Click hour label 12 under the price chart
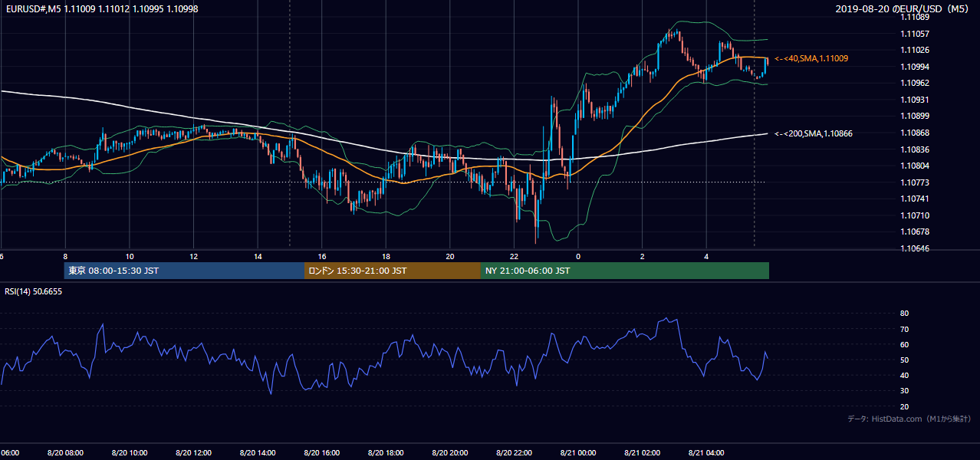The width and height of the screenshot is (980, 460). point(193,256)
